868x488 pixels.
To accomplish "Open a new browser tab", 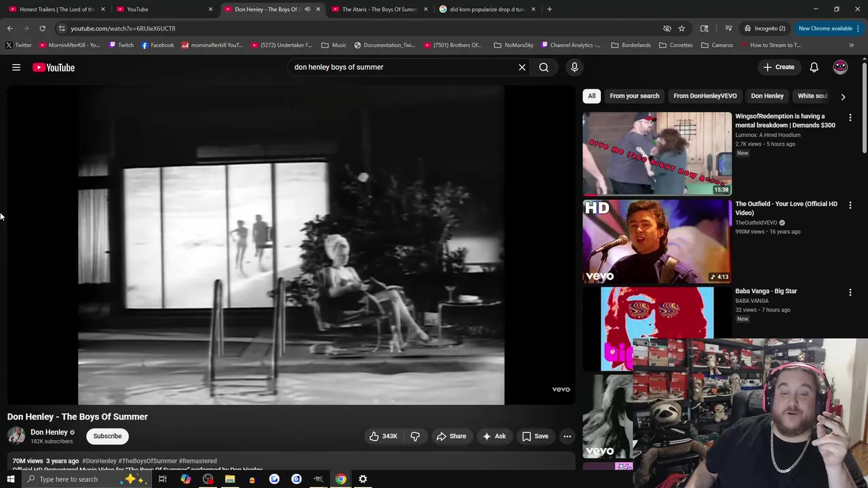I will tap(549, 9).
